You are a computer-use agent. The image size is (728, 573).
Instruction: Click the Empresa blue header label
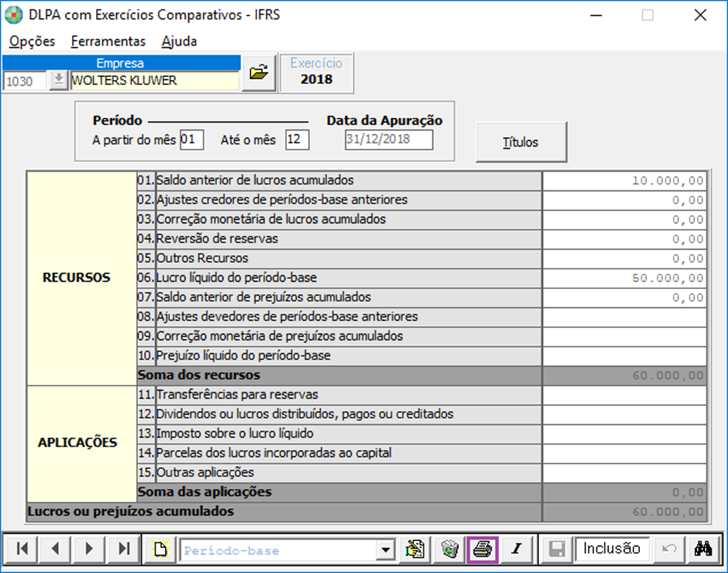(121, 62)
